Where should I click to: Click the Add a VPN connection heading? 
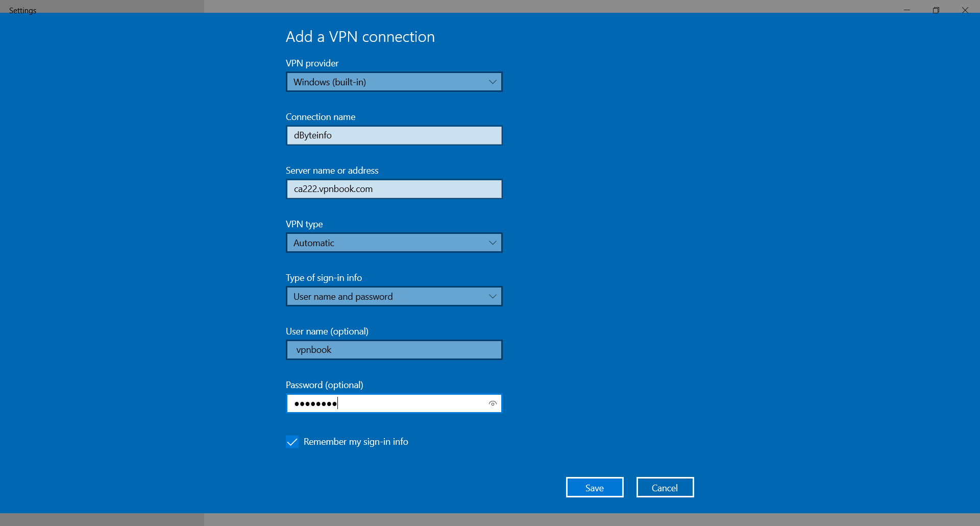tap(360, 37)
